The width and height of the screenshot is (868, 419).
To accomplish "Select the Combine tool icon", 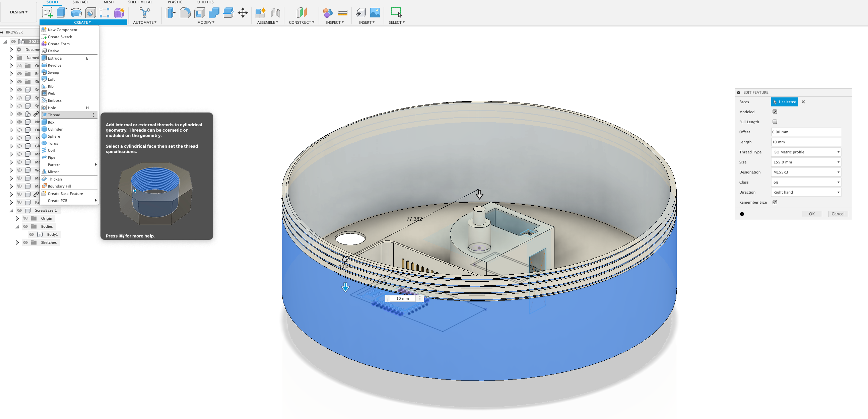I will [x=214, y=13].
